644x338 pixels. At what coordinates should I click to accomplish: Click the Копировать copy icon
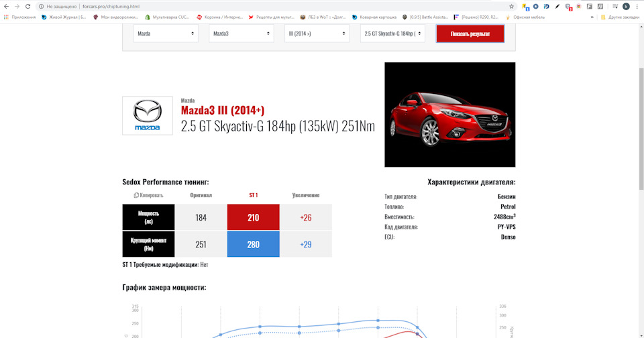(136, 195)
